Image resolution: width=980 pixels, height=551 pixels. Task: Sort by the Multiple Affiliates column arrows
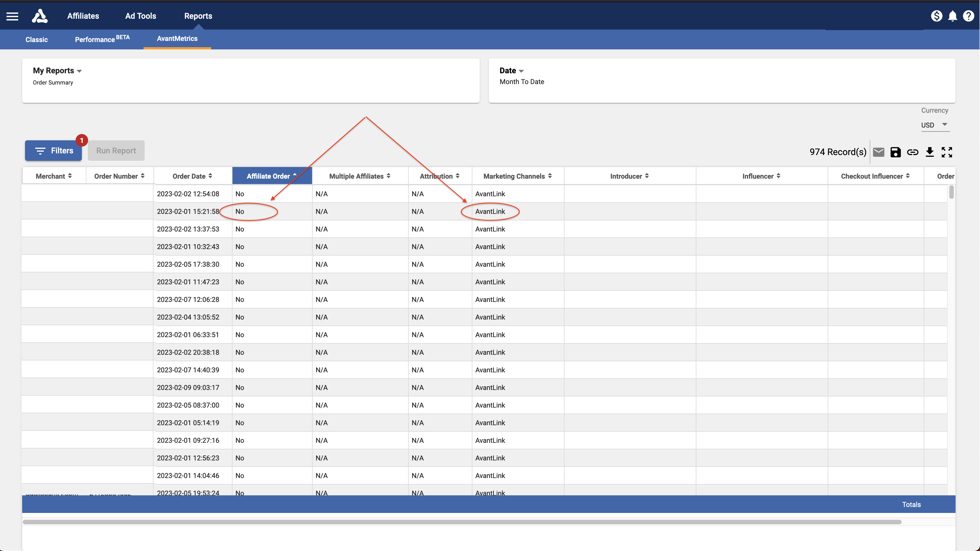click(x=389, y=176)
